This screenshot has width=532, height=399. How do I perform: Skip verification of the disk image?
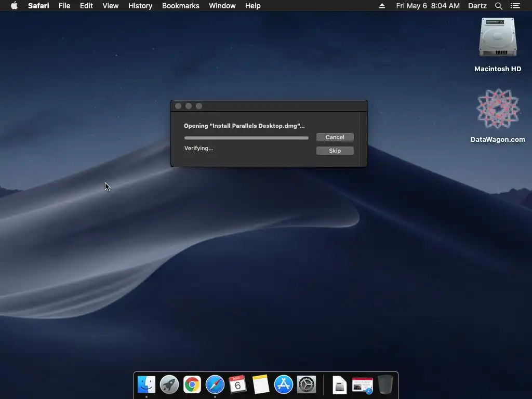pos(335,151)
